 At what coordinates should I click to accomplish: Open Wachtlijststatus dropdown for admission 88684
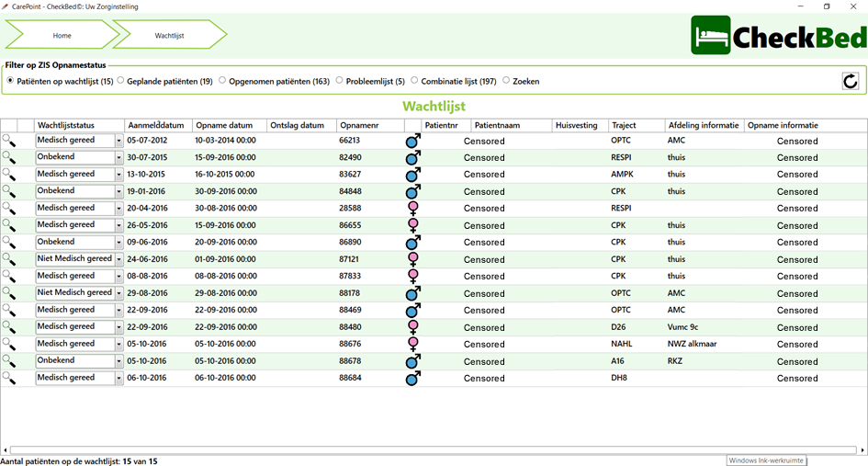[x=118, y=378]
